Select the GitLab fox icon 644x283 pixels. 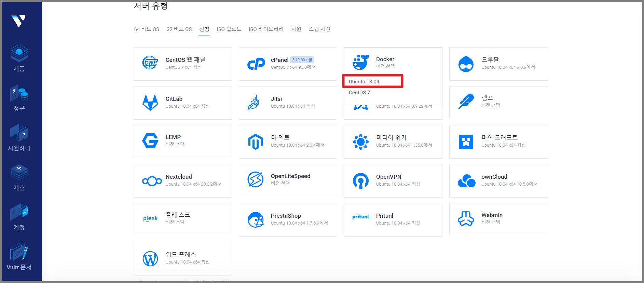click(150, 103)
